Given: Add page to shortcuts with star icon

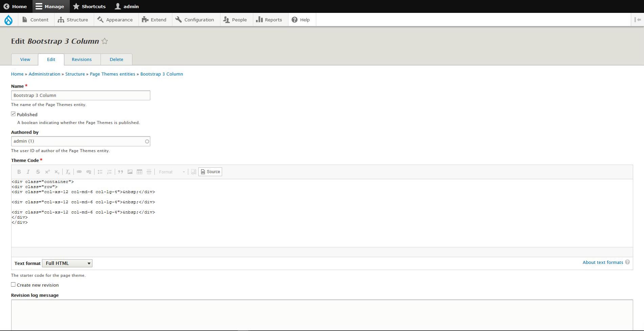Looking at the screenshot, I should pos(105,41).
